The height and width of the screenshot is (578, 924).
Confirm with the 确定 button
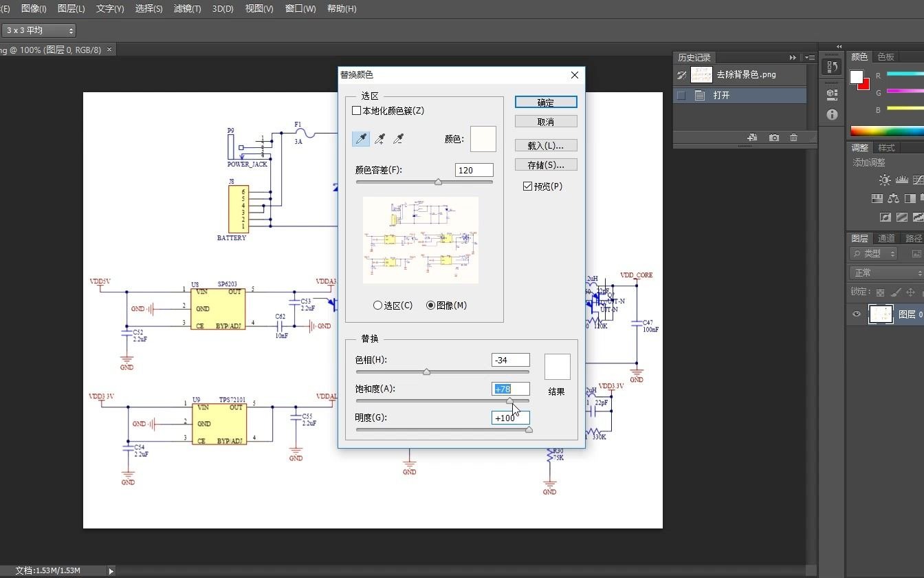(546, 102)
